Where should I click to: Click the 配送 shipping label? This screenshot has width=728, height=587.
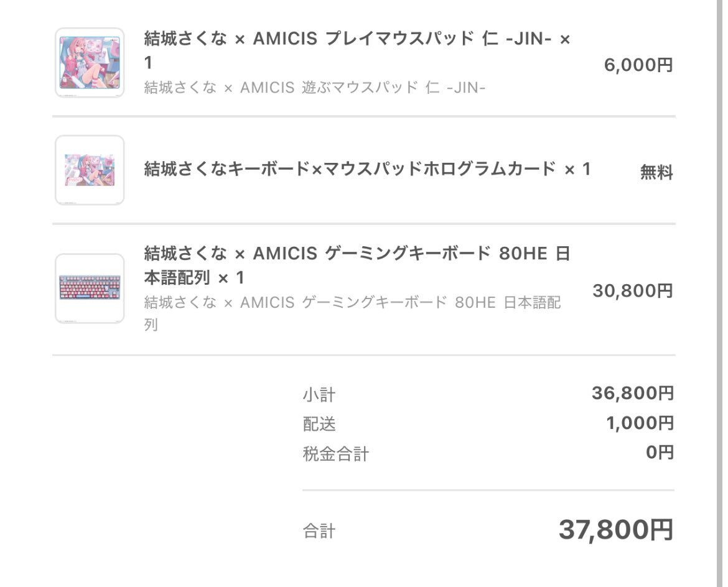[x=319, y=423]
